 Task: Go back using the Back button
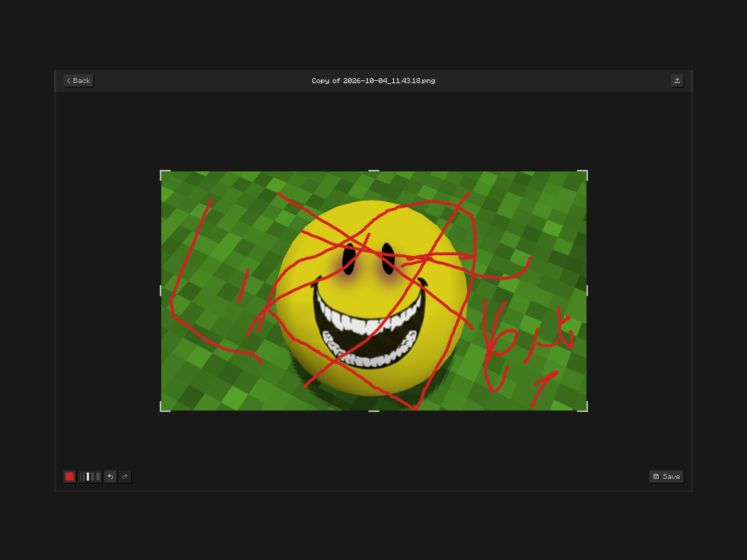pyautogui.click(x=79, y=81)
